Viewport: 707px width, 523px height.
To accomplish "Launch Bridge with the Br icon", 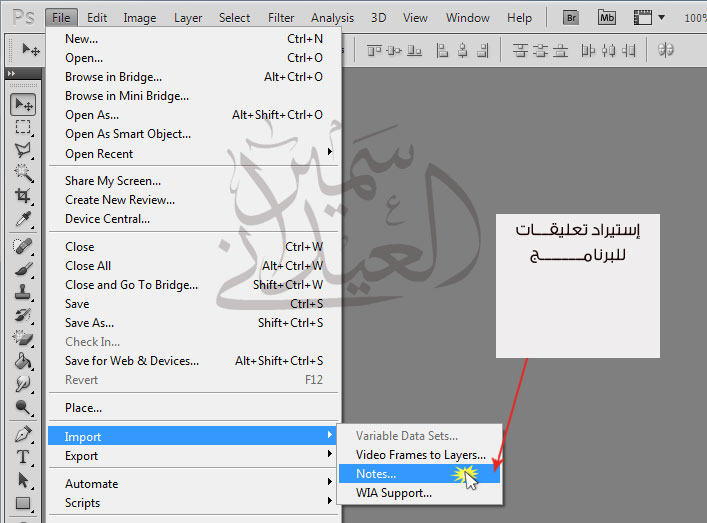I will (x=571, y=18).
